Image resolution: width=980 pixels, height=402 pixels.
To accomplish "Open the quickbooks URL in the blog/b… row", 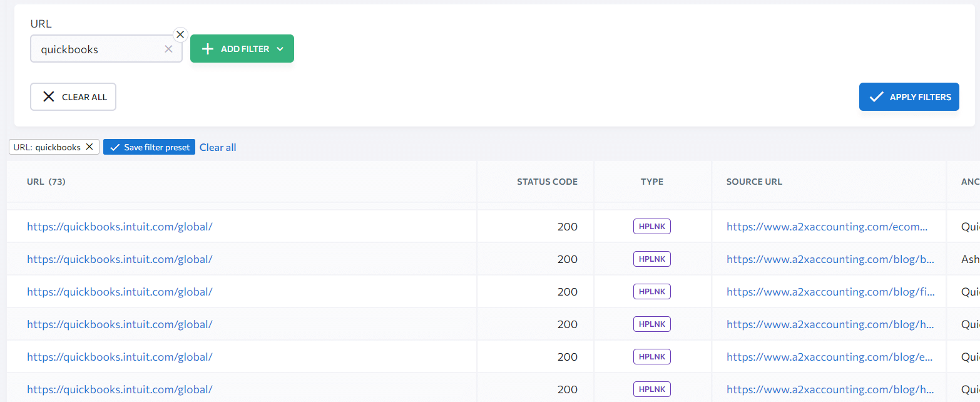I will [x=120, y=259].
